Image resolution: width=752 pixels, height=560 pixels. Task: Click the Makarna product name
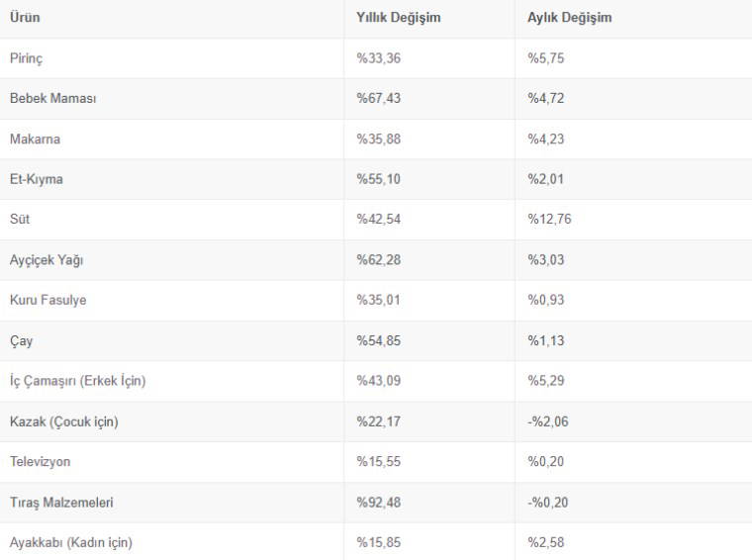[x=35, y=139]
